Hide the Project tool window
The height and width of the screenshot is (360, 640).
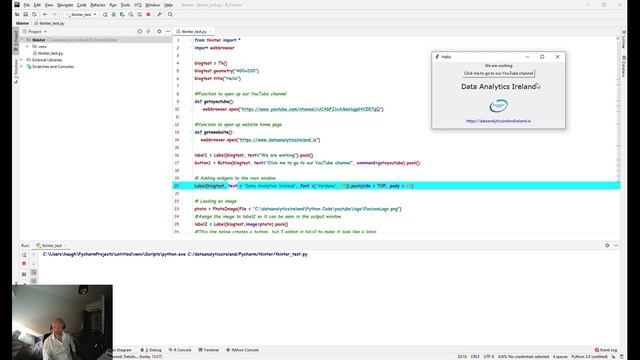click(168, 31)
